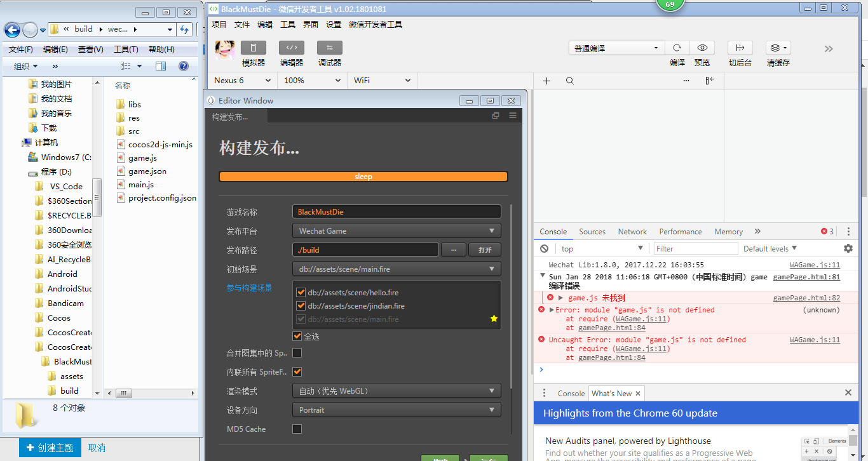Image resolution: width=868 pixels, height=461 pixels.
Task: Open the Default levels log filter dropdown
Action: coord(770,249)
